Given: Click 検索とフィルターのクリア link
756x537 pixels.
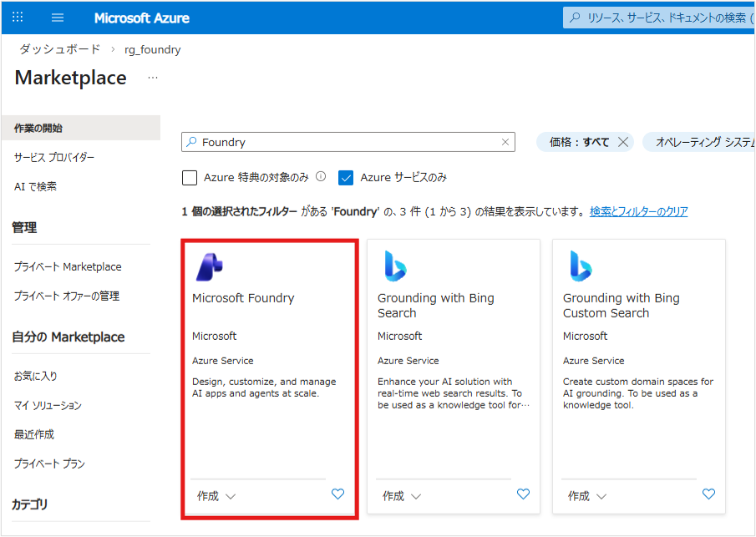Looking at the screenshot, I should pyautogui.click(x=638, y=212).
